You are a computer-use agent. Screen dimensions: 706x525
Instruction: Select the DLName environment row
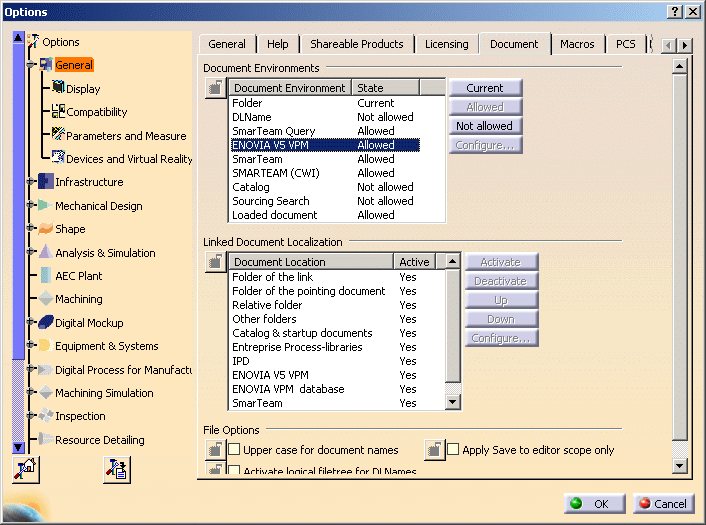coord(325,117)
